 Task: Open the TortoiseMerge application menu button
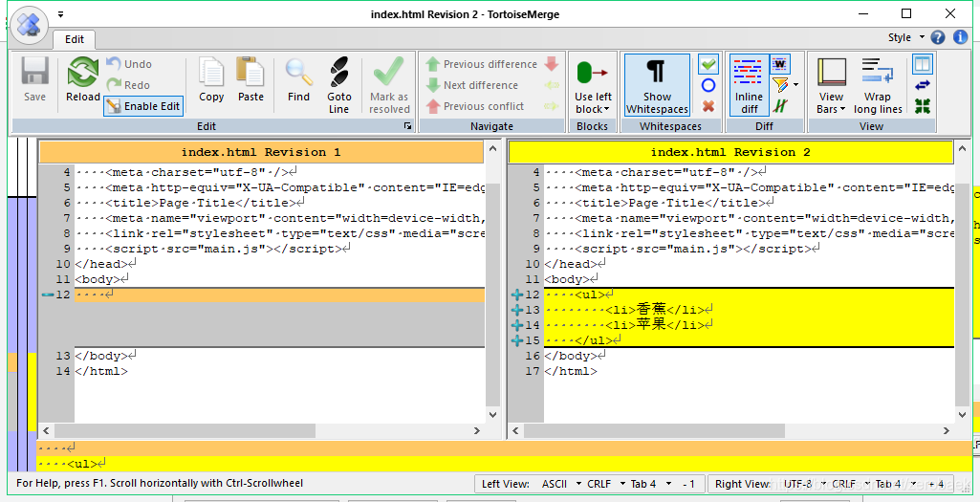[x=29, y=25]
